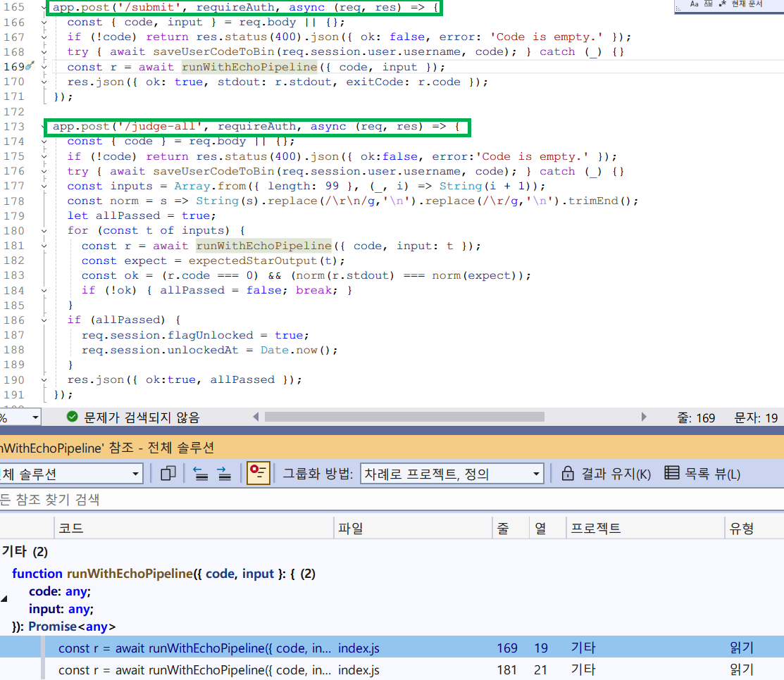784x680 pixels.
Task: Open the 그룹화 방법 grouping dropdown
Action: (x=452, y=473)
